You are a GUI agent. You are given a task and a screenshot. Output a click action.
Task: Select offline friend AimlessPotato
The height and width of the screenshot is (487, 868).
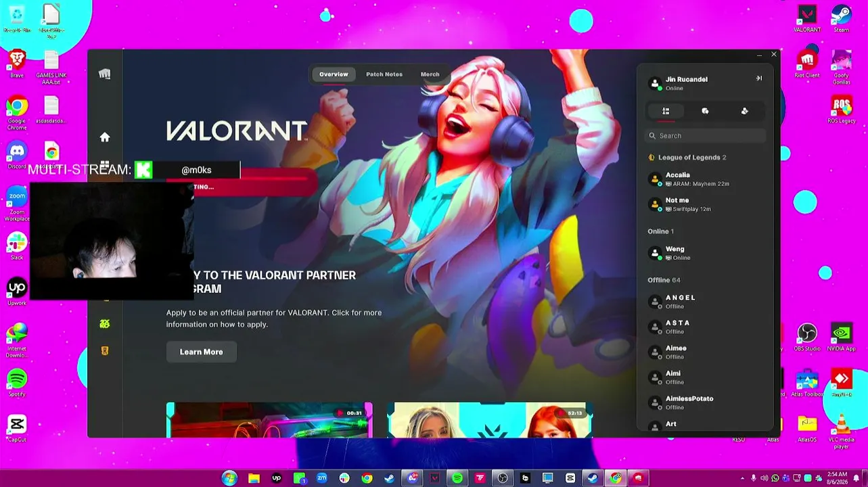click(x=706, y=402)
